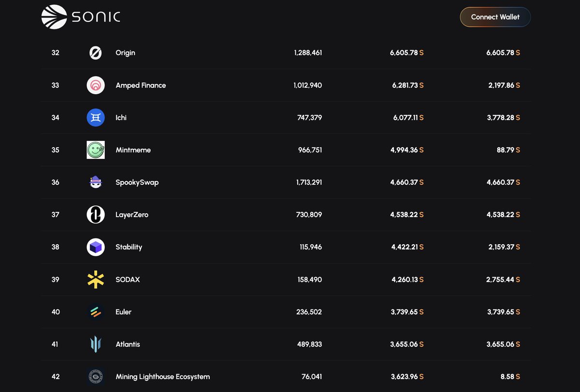The height and width of the screenshot is (392, 580).
Task: Click the Sonic logo
Action: pyautogui.click(x=81, y=17)
